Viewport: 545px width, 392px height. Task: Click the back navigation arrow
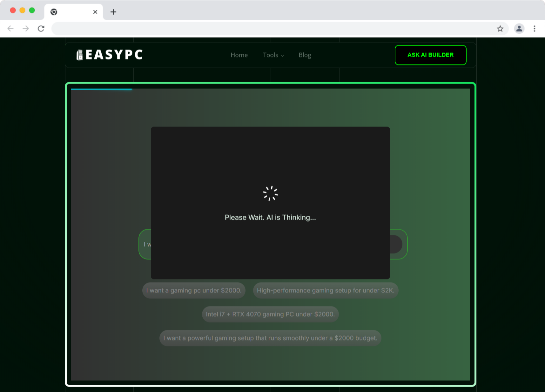click(x=10, y=28)
